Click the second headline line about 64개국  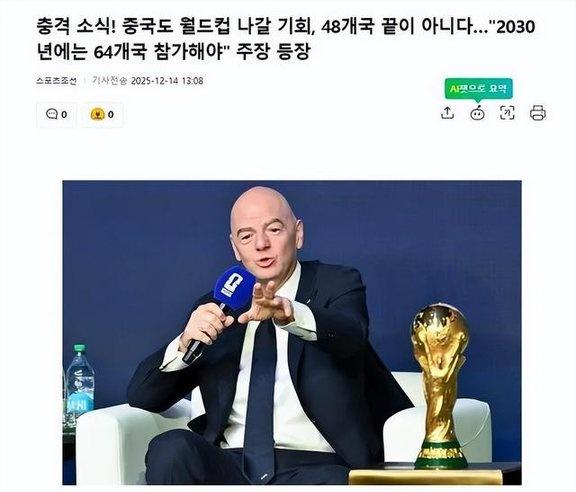click(x=173, y=52)
